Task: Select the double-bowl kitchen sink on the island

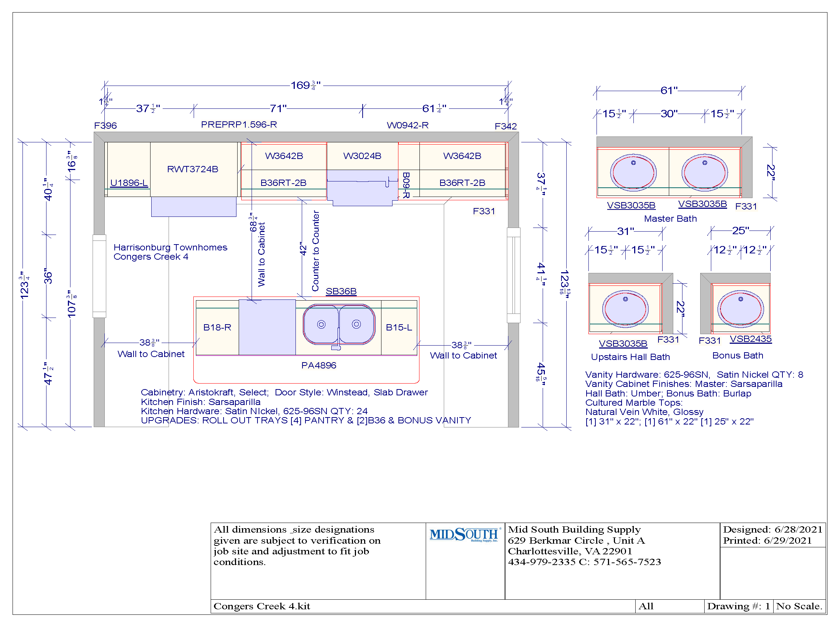Action: (x=339, y=325)
